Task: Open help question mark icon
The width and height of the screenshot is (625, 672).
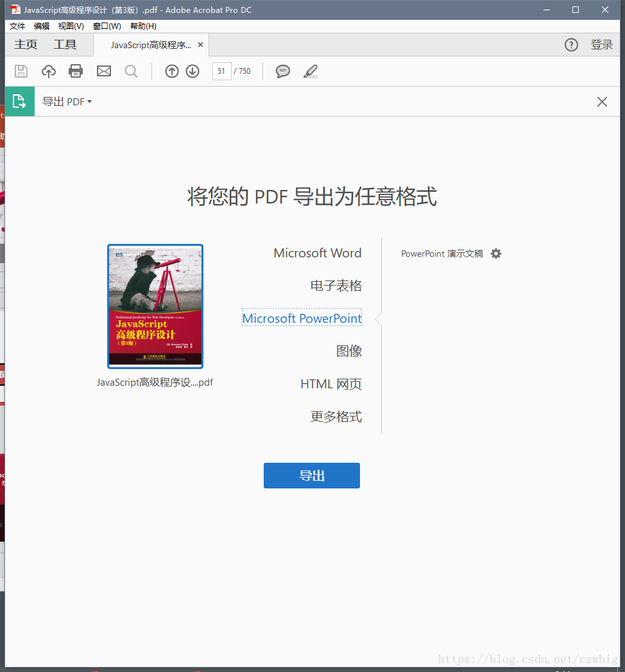Action: tap(571, 44)
